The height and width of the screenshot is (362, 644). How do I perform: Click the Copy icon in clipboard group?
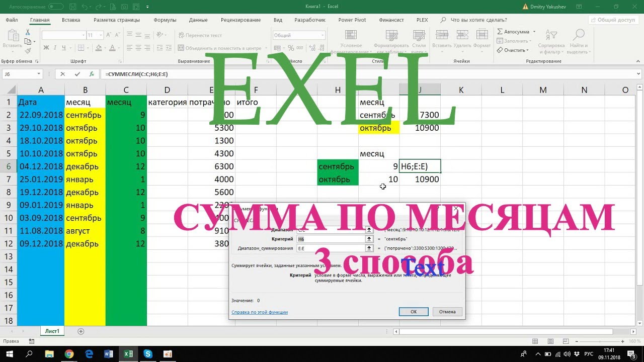pyautogui.click(x=28, y=41)
